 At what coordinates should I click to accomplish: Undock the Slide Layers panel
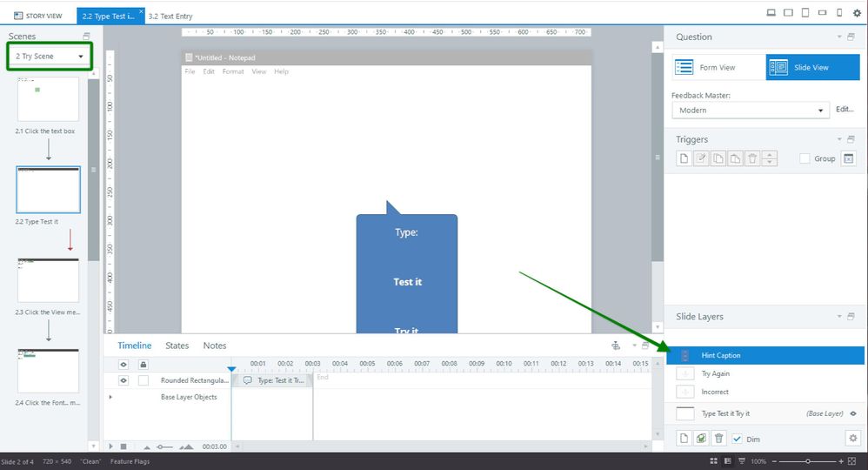(x=851, y=317)
